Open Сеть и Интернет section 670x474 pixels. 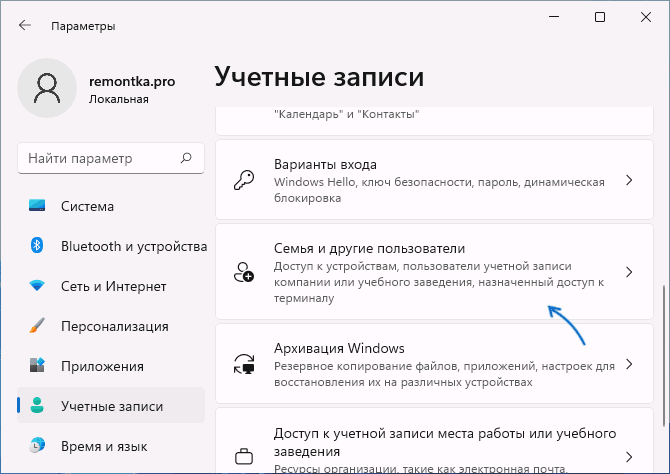111,286
